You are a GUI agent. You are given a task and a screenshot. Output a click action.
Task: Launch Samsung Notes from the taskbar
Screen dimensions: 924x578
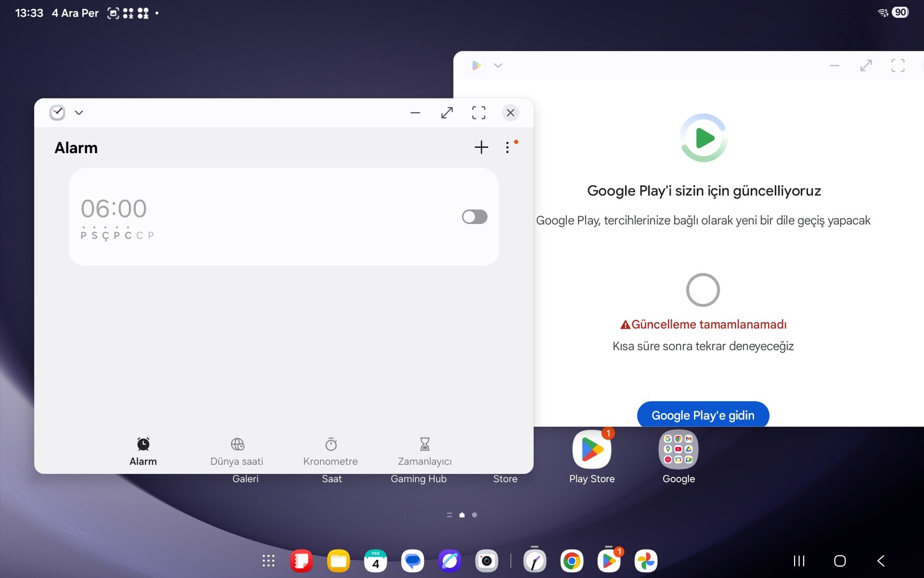click(302, 561)
